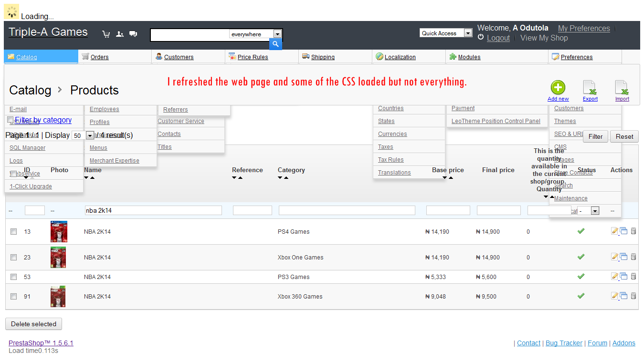The height and width of the screenshot is (362, 644).
Task: Click the header search text field
Action: [x=190, y=34]
